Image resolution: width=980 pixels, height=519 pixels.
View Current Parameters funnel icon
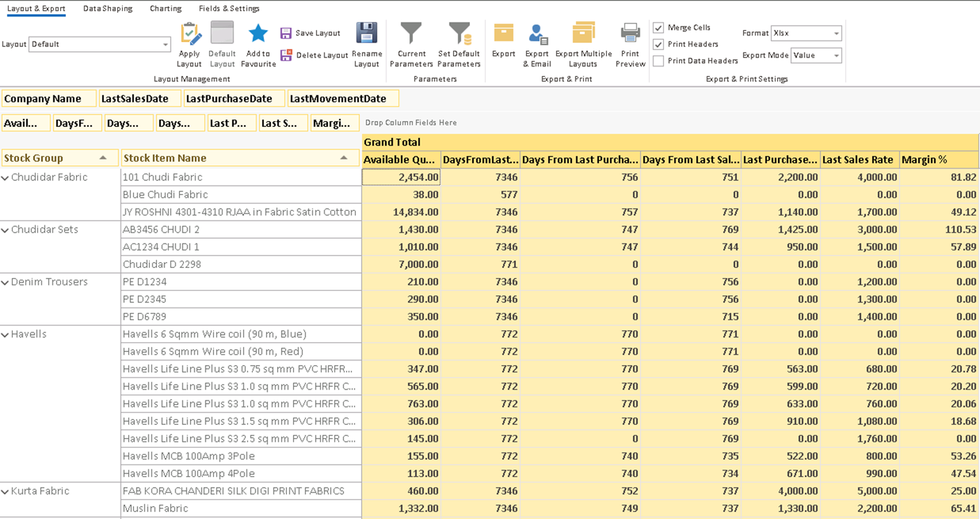point(411,34)
